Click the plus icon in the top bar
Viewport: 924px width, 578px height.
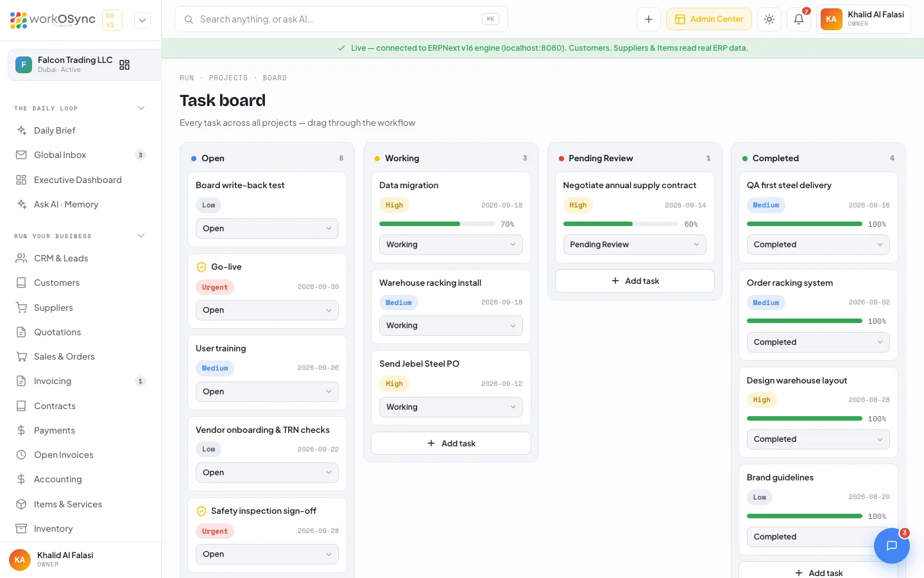click(649, 19)
